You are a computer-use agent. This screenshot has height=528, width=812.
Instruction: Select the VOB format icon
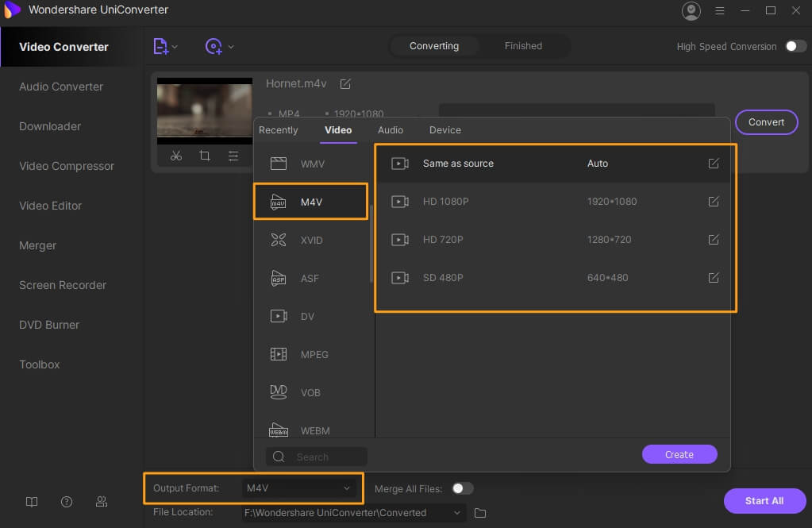coord(279,392)
